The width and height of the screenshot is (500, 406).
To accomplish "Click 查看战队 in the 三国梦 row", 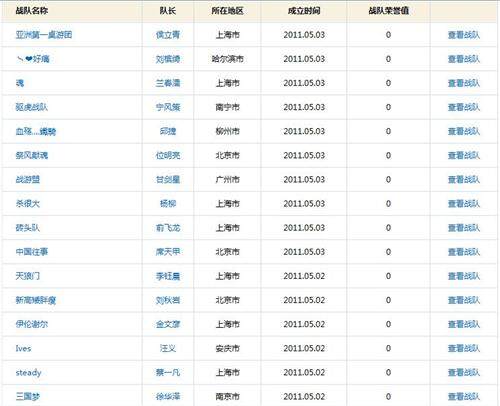I will [x=464, y=396].
